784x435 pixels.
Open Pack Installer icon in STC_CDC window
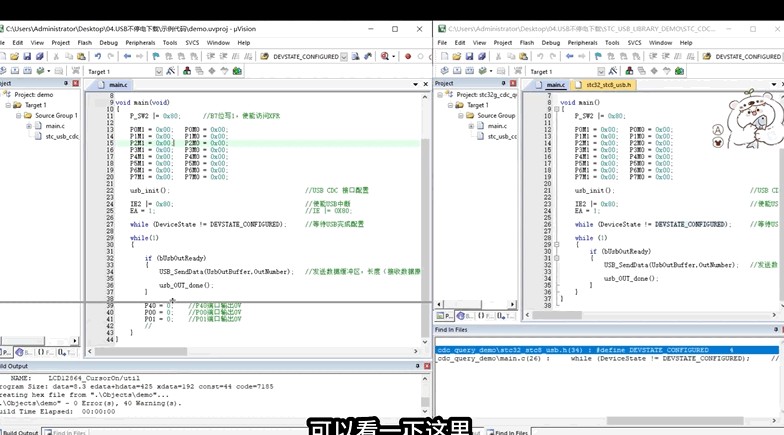[679, 71]
